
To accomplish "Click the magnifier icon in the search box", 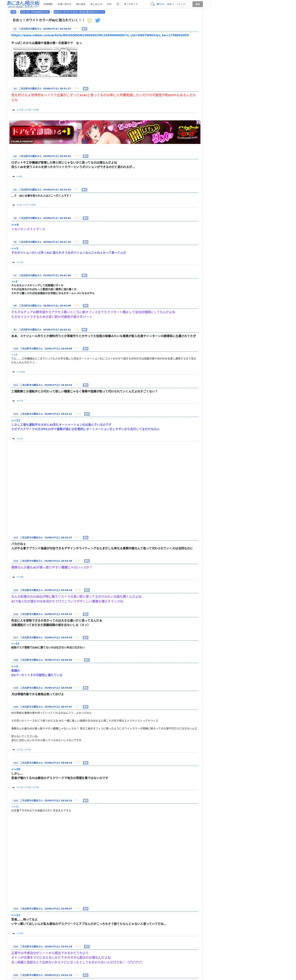I will tap(153, 4).
